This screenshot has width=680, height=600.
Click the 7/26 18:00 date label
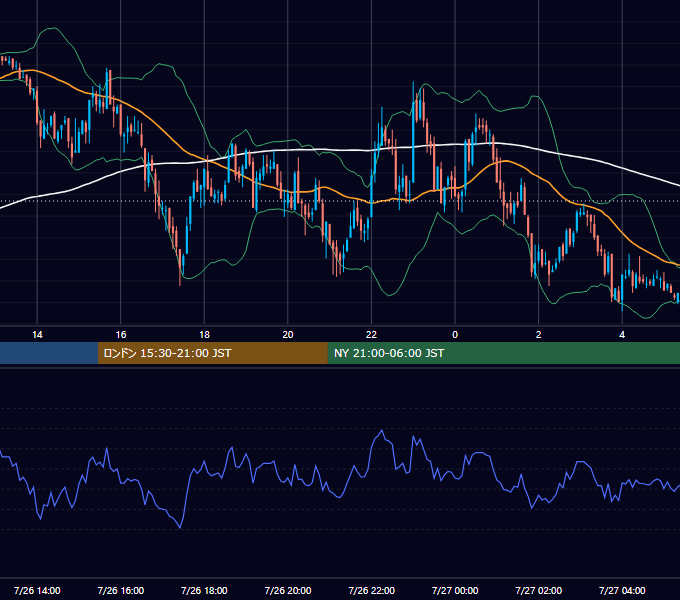point(204,590)
